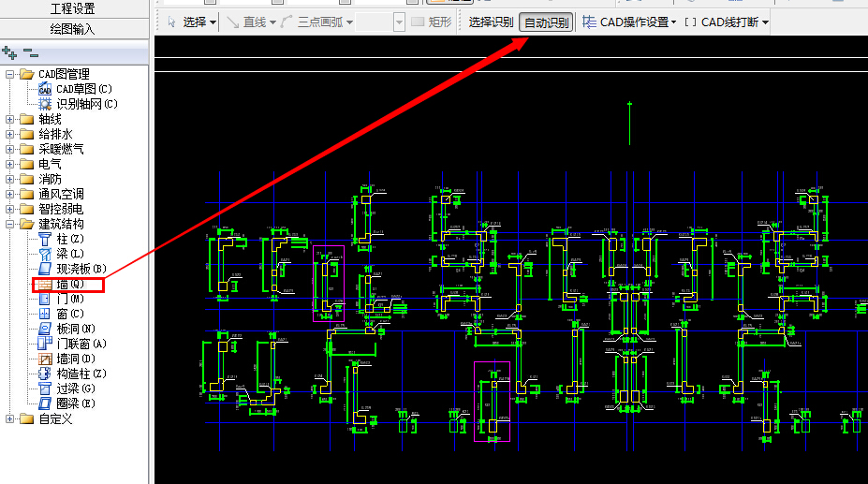Expand the 自定义 folder
This screenshot has width=868, height=484.
(9, 419)
